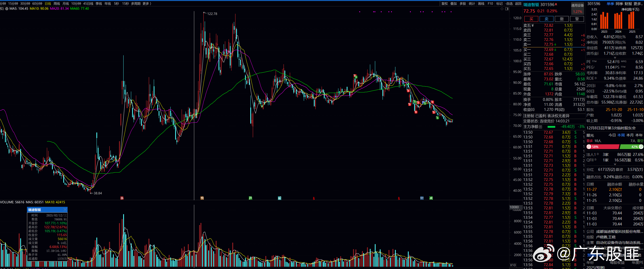This screenshot has width=644, height=269.
Task: Open the 主力净额 detail list icon
Action: pos(541,127)
